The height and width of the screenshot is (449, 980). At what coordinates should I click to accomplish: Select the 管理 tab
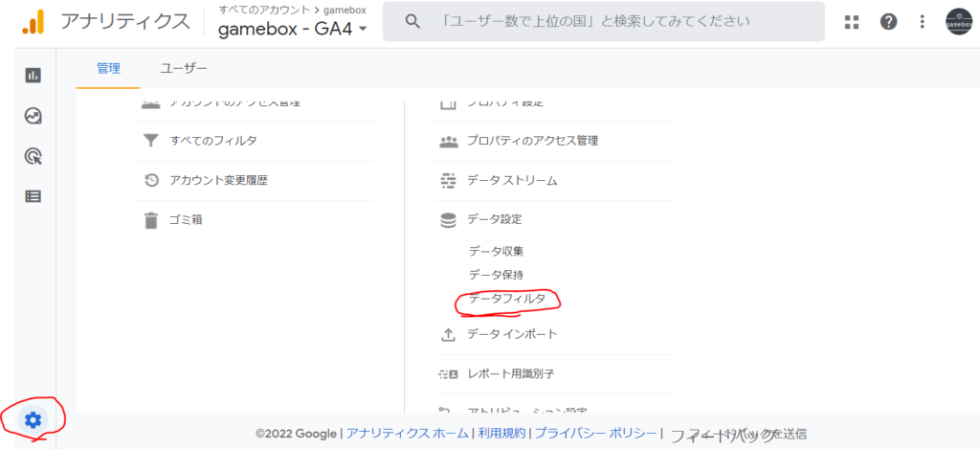(108, 68)
